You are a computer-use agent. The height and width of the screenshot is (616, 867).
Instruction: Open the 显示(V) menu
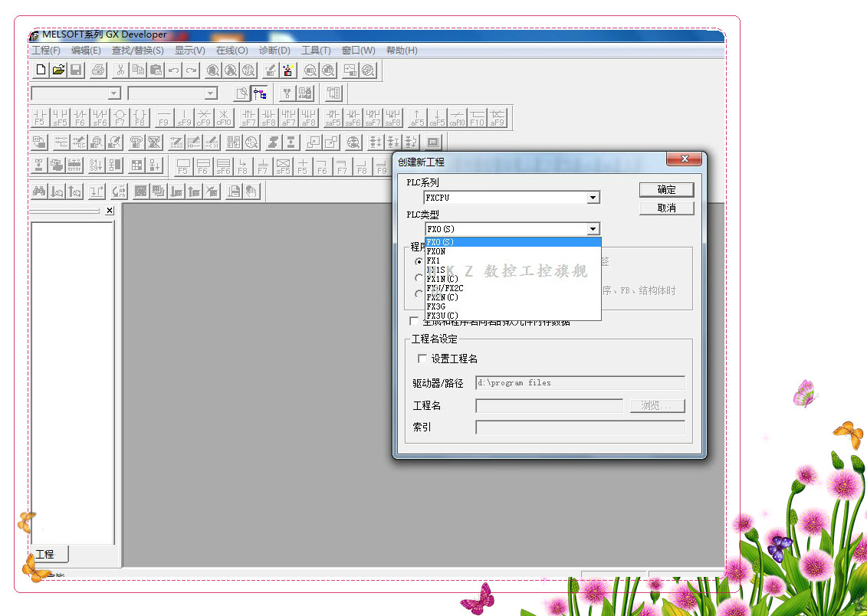(189, 51)
